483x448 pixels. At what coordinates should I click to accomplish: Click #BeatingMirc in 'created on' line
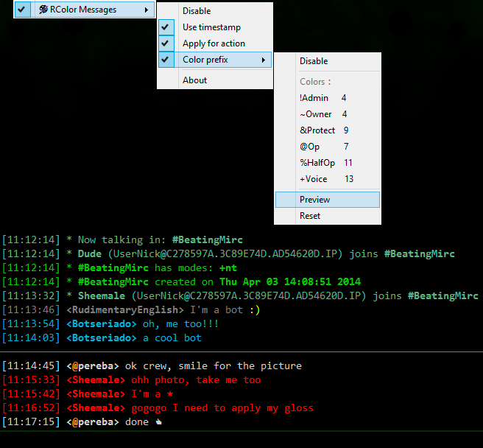[113, 281]
